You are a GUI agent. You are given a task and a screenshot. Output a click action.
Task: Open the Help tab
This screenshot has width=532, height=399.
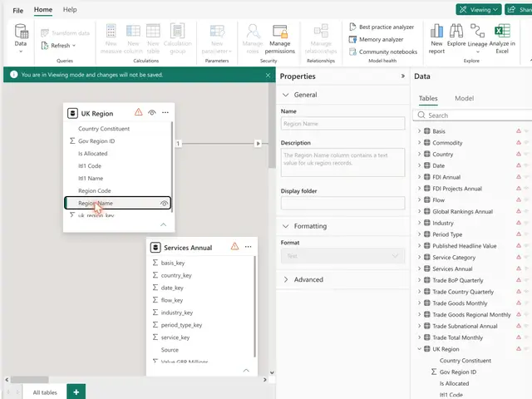click(70, 10)
